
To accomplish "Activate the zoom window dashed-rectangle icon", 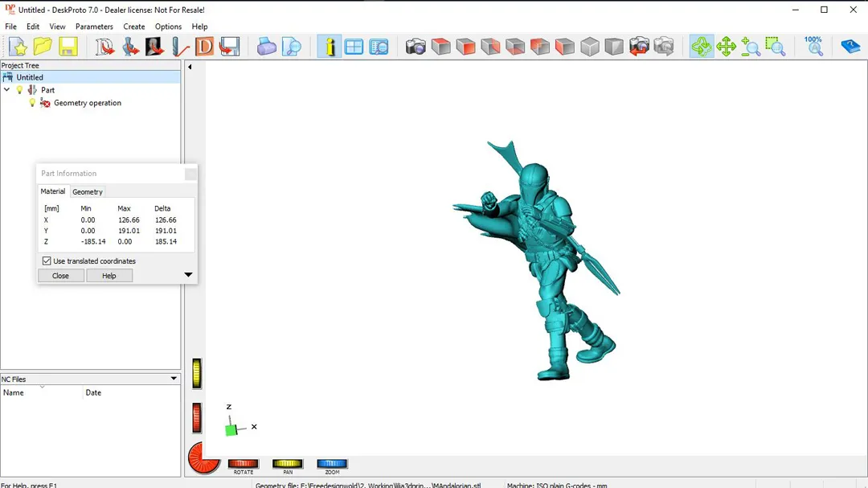I will [776, 47].
